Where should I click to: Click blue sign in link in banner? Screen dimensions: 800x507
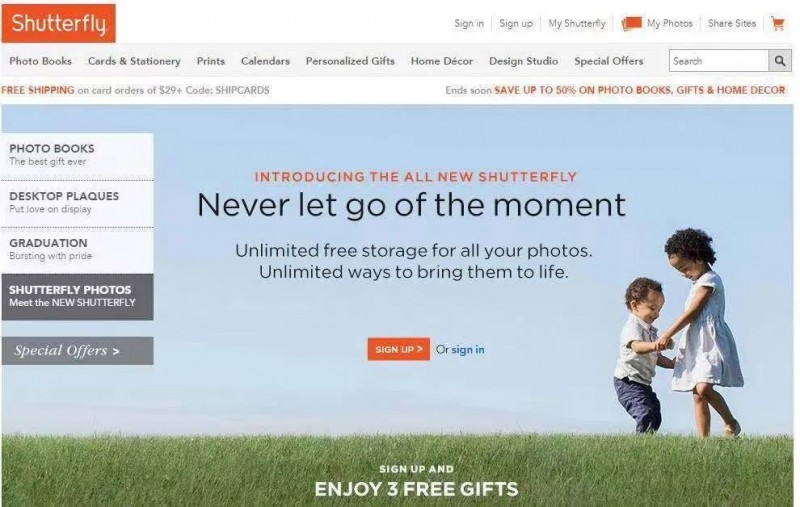coord(468,350)
